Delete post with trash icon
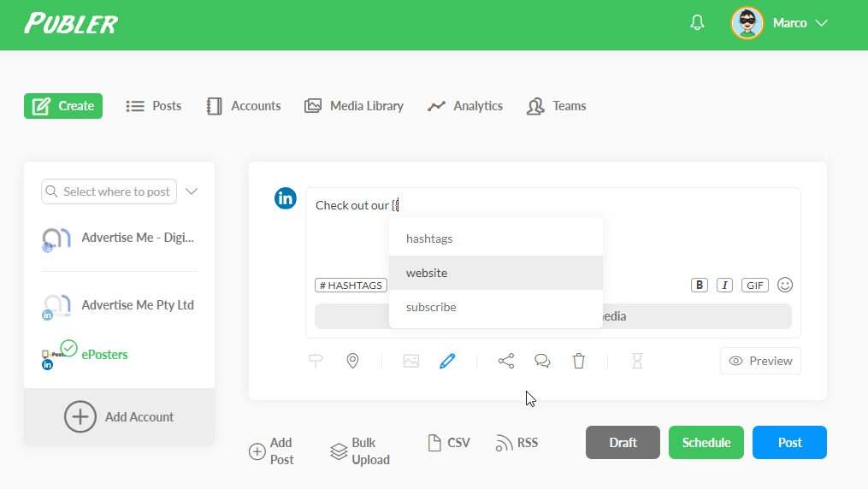Image resolution: width=868 pixels, height=489 pixels. pos(579,362)
